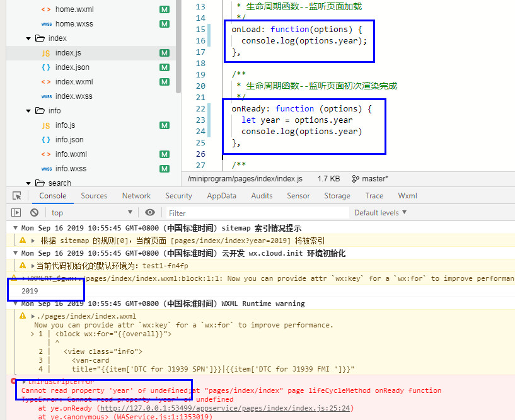Open info.json in the file tree
The width and height of the screenshot is (515, 420).
69,140
